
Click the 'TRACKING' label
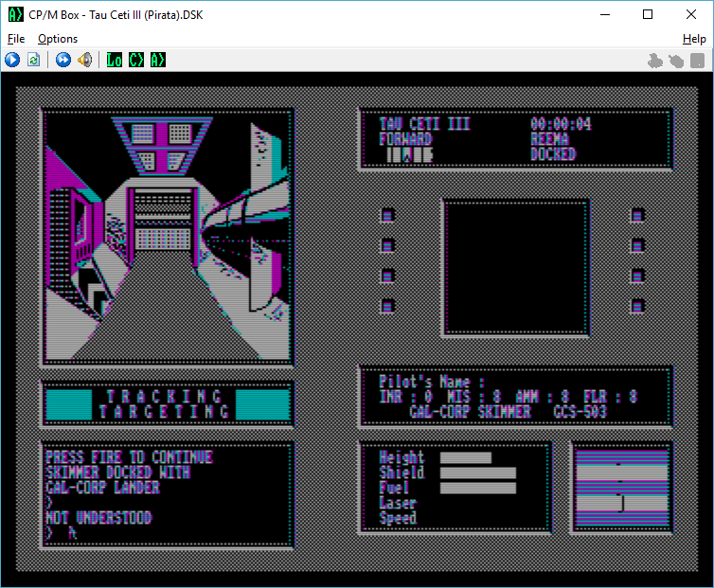[164, 397]
